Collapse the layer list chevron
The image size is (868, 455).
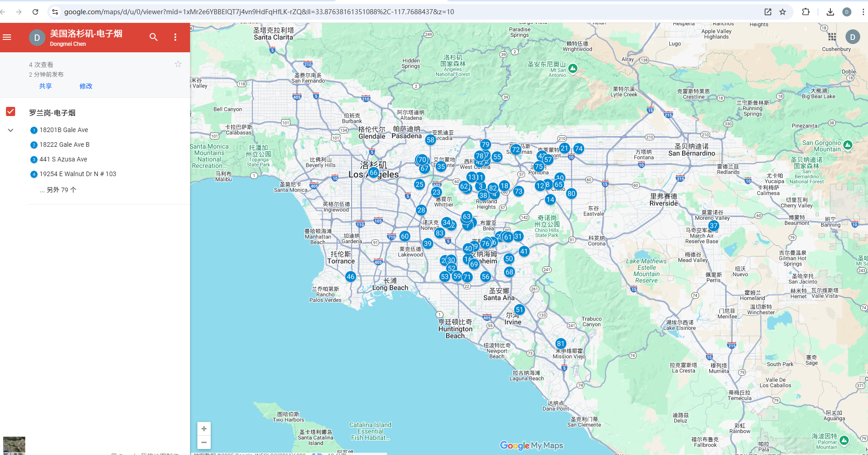pos(11,130)
